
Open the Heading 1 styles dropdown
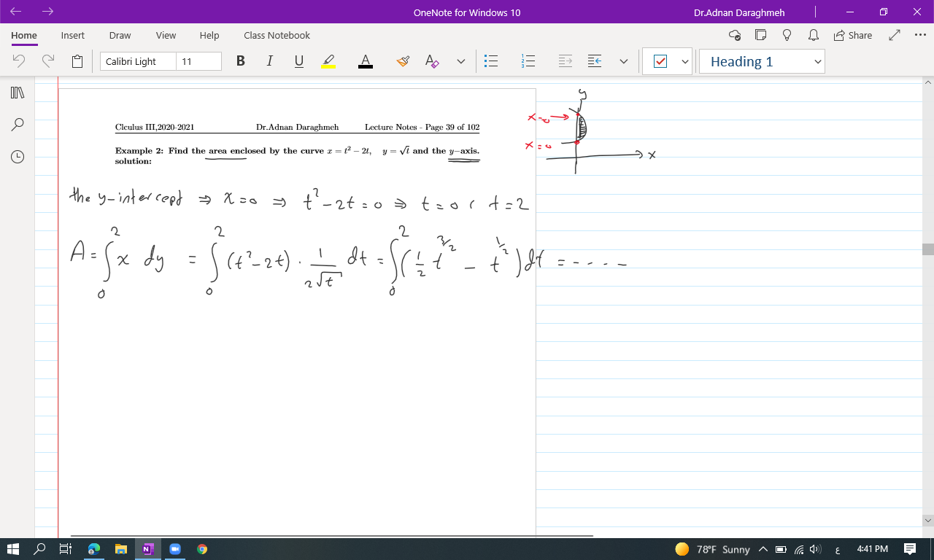[762, 61]
